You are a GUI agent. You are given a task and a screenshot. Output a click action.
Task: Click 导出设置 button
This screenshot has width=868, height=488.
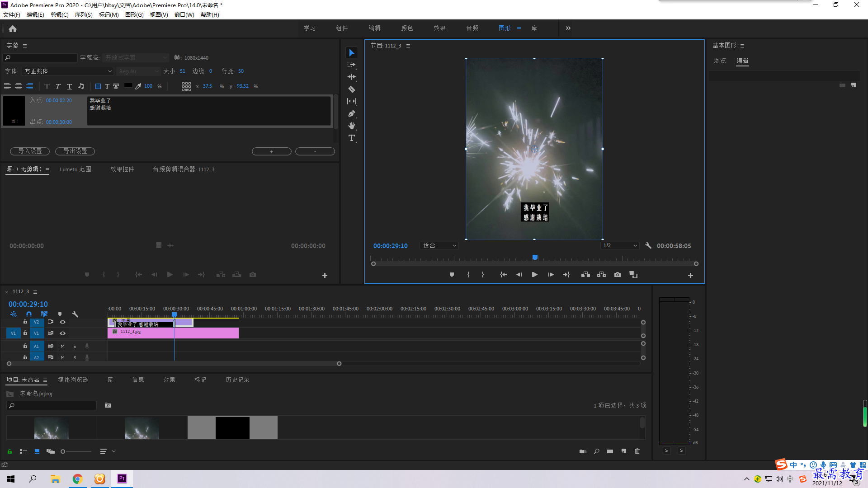75,151
